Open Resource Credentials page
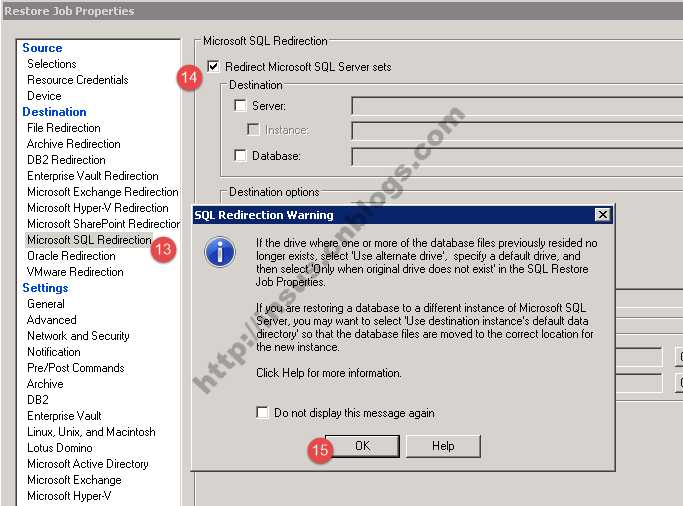683x506 pixels. 78,80
